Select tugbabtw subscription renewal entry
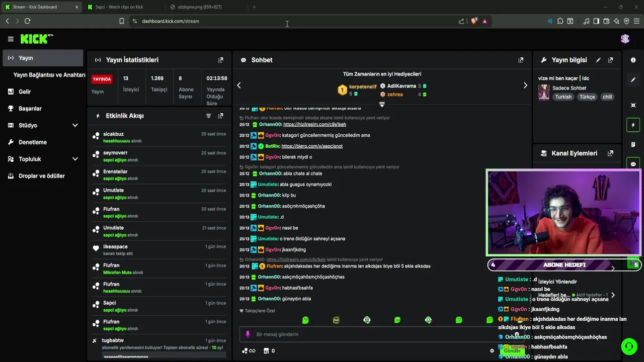 point(159,347)
